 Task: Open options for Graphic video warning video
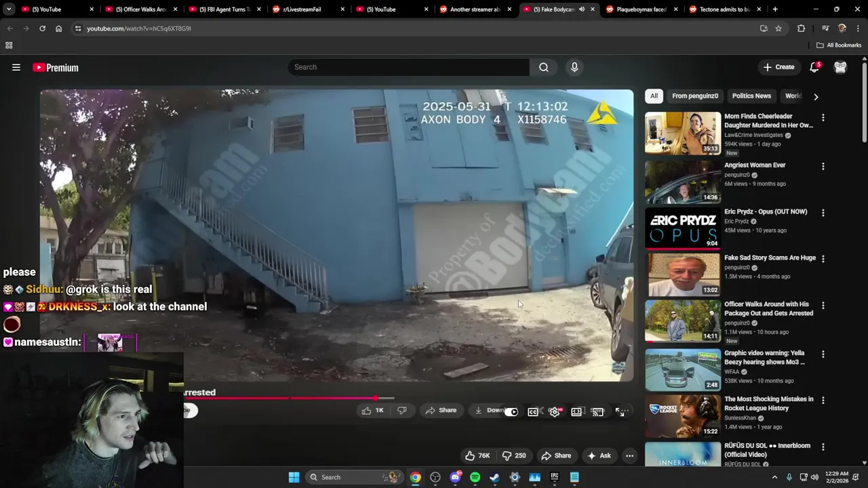pyautogui.click(x=823, y=354)
